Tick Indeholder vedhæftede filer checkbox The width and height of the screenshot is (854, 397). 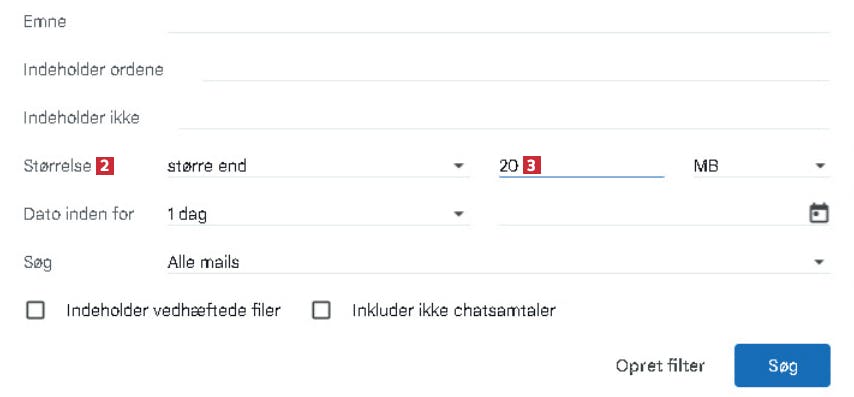[35, 310]
